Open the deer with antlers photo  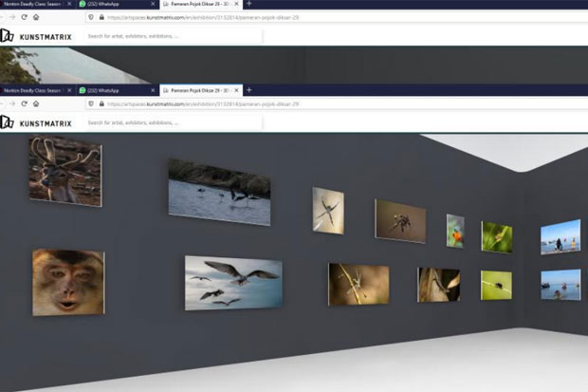(65, 171)
